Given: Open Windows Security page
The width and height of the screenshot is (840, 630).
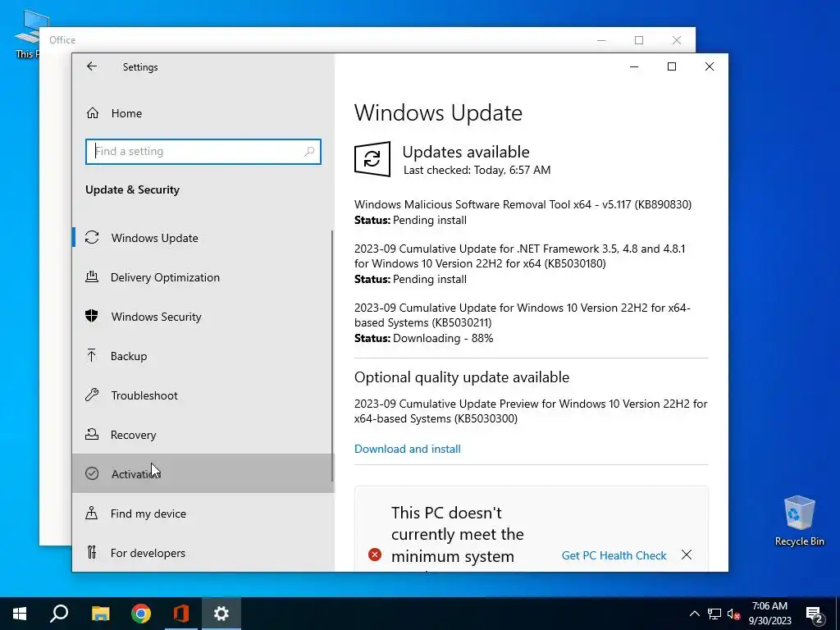Looking at the screenshot, I should point(203,317).
